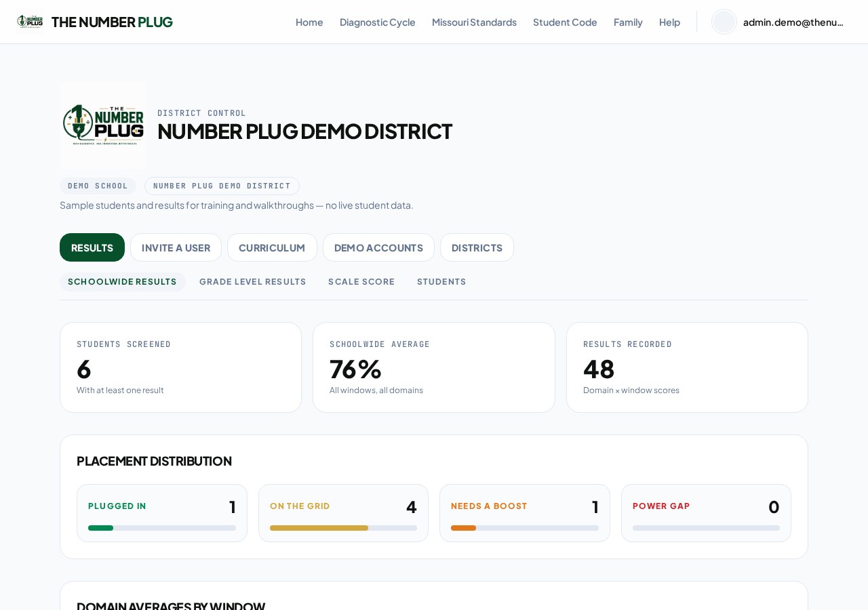The image size is (868, 610).
Task: Click THE NUMBER PLUG brand title
Action: click(112, 22)
